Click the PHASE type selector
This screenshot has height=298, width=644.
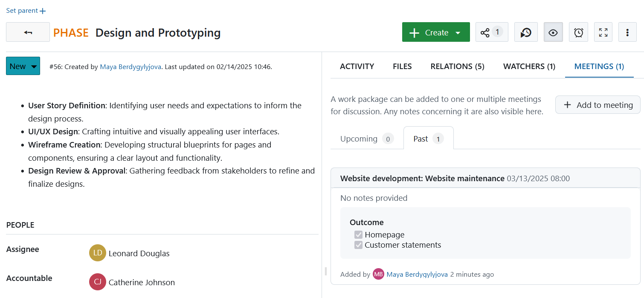[71, 33]
